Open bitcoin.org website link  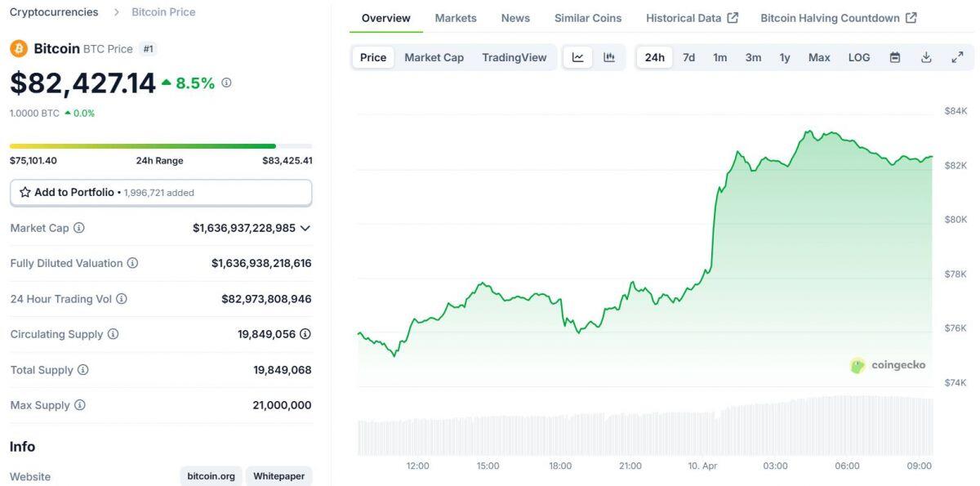211,476
